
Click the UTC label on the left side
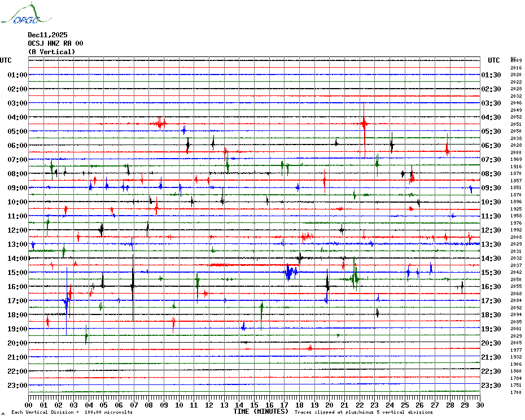[x=6, y=60]
